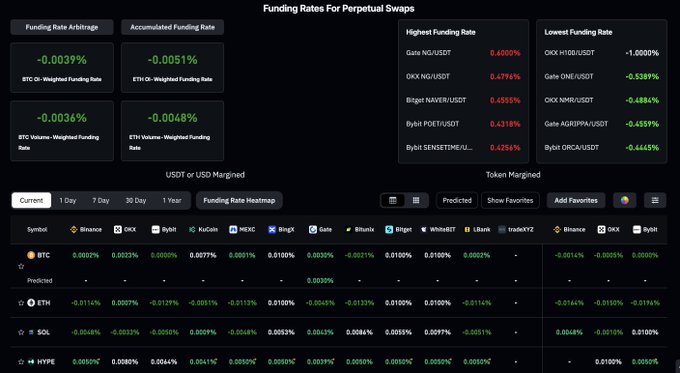Open OKX NG/USDT highest funding entry
Screen dimensions: 680x373
tap(463, 76)
